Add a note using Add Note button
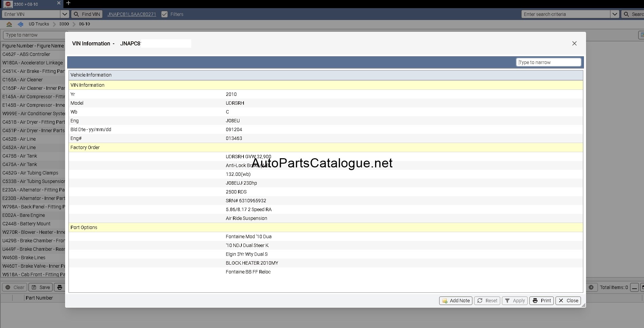The height and width of the screenshot is (328, 644). (456, 301)
